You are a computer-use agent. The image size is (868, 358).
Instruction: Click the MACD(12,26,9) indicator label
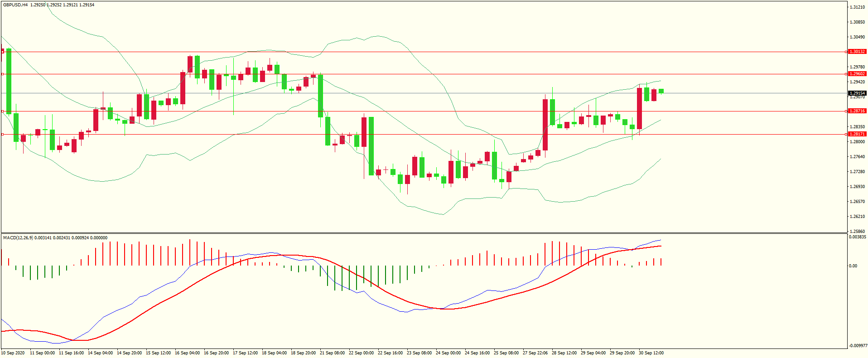(18, 238)
